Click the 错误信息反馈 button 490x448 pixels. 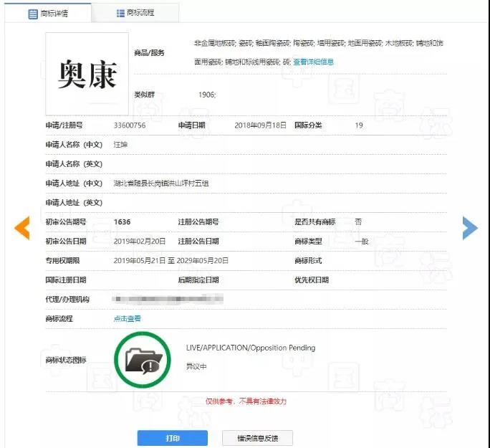[x=256, y=438]
